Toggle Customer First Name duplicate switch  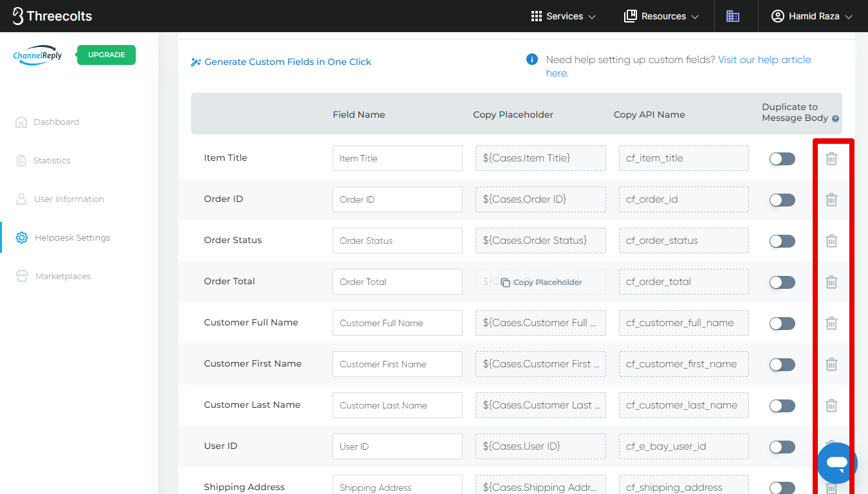[782, 365]
